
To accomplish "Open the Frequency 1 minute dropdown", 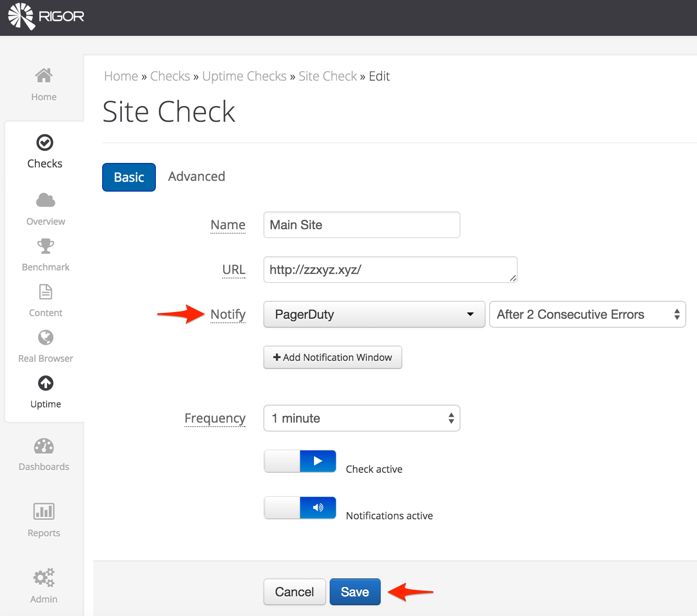I will [x=361, y=418].
